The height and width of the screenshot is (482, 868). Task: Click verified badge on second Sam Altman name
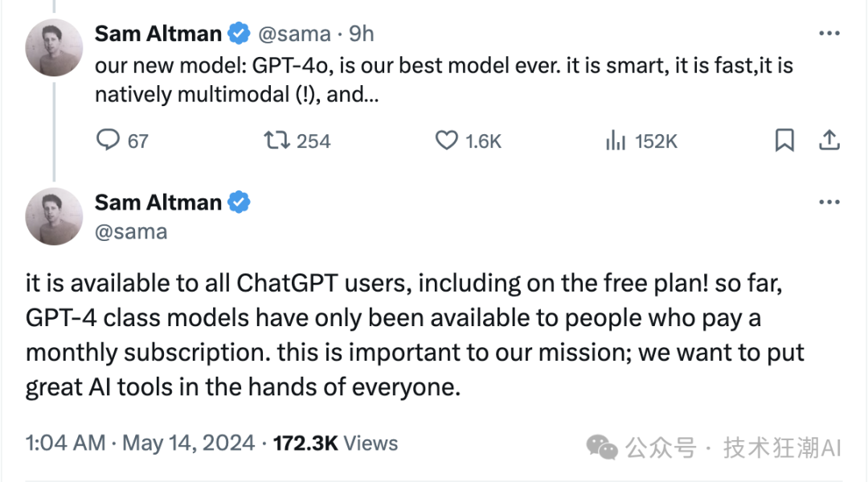pyautogui.click(x=239, y=203)
